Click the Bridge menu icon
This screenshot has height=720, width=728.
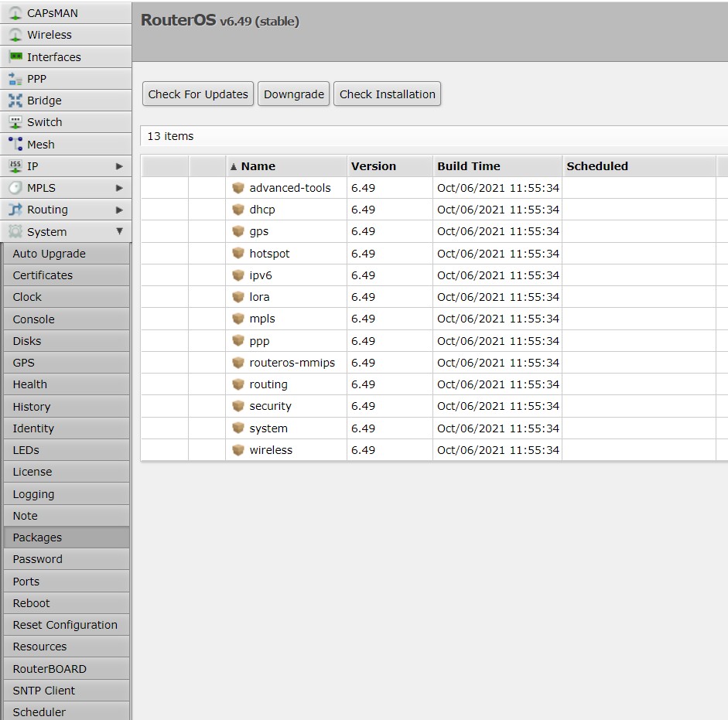15,101
